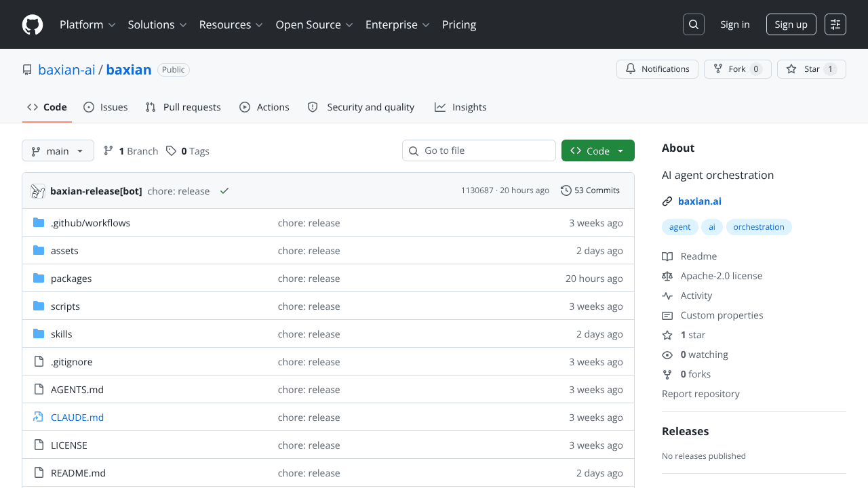
Task: Click the bell icon in Notifications
Action: pos(631,69)
